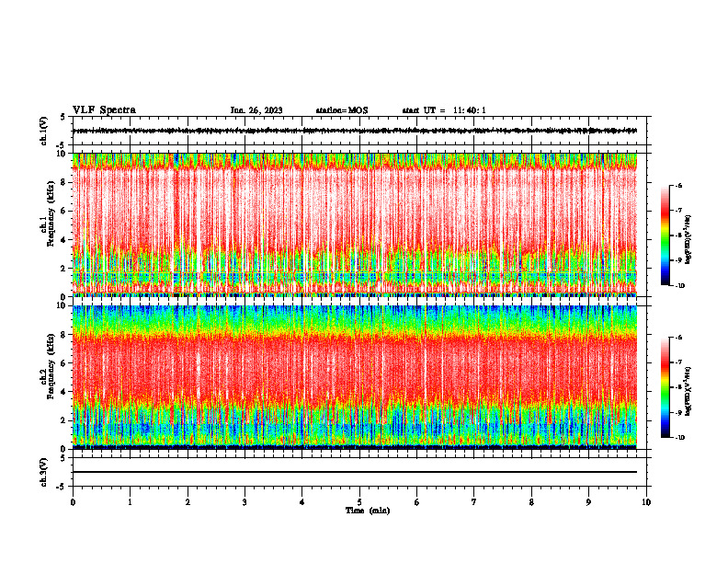Click the "-6" label on ch.2 colorbar
Viewport: 728px width, 563px height.
(678, 338)
